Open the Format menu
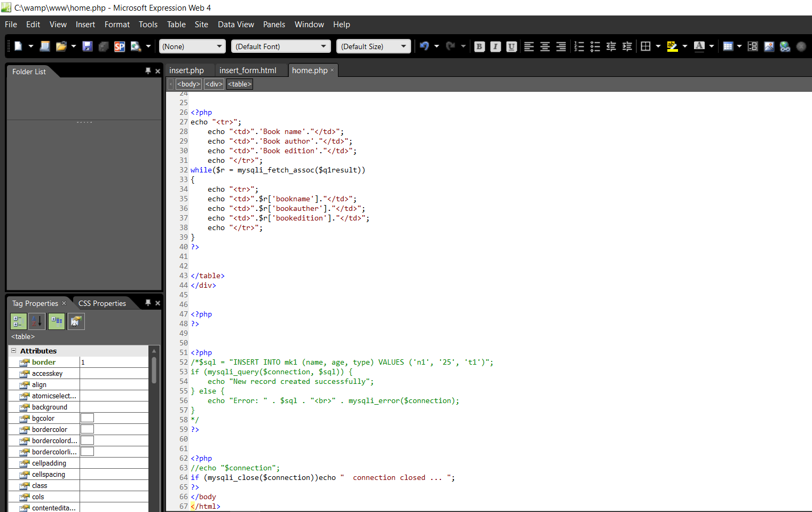 click(x=117, y=25)
